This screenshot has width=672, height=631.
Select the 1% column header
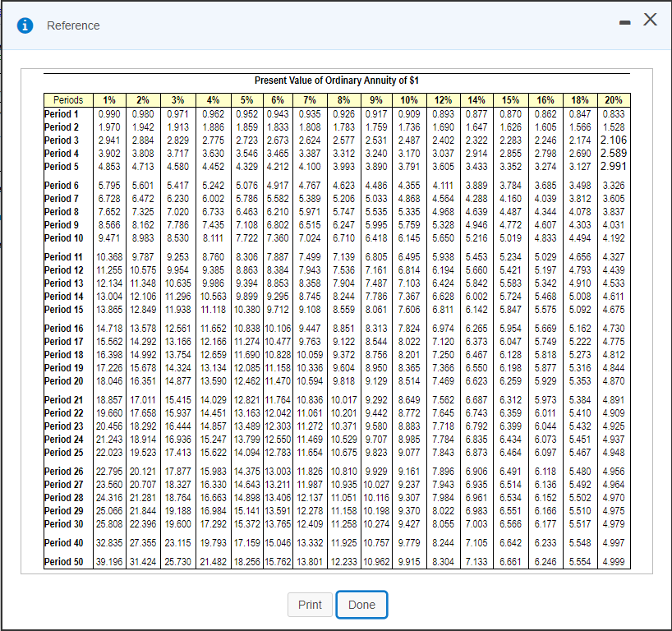pos(109,99)
